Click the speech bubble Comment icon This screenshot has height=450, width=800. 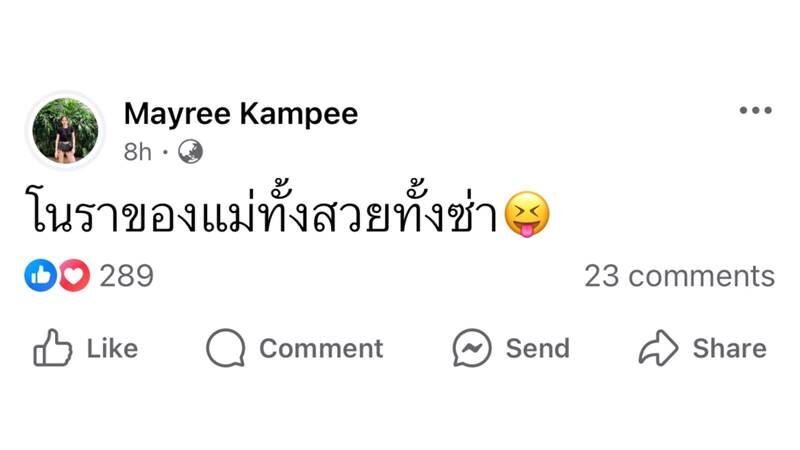[225, 348]
